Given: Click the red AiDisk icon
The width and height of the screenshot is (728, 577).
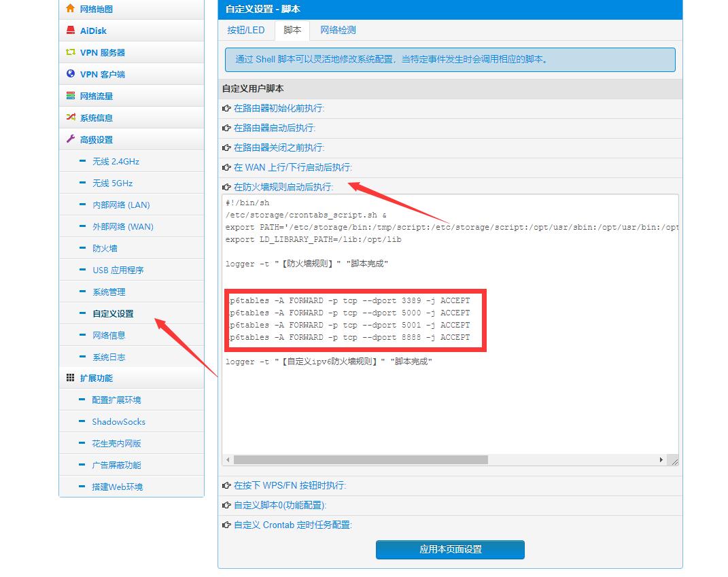Looking at the screenshot, I should pos(71,31).
